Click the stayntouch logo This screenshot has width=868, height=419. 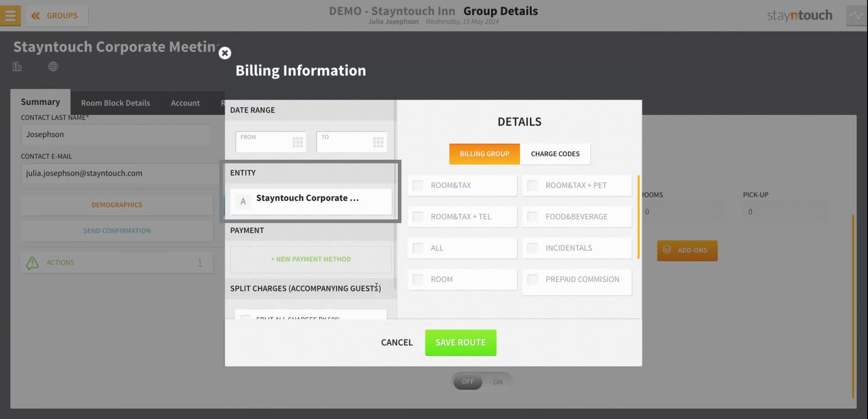pyautogui.click(x=799, y=15)
